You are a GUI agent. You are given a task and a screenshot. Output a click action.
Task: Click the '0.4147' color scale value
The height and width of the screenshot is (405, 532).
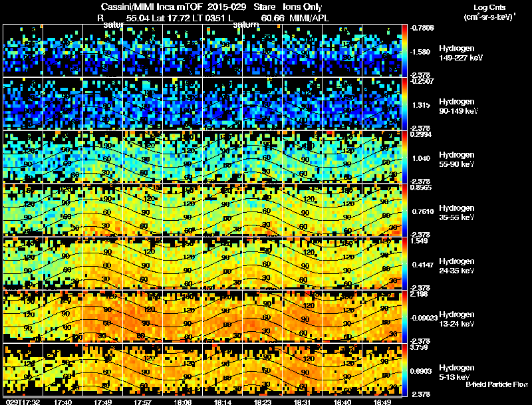[x=423, y=265]
